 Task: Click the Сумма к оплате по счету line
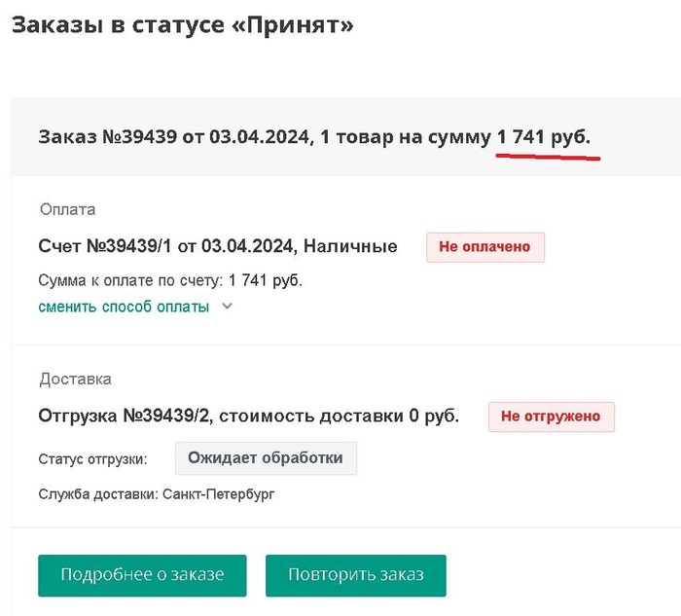[170, 280]
